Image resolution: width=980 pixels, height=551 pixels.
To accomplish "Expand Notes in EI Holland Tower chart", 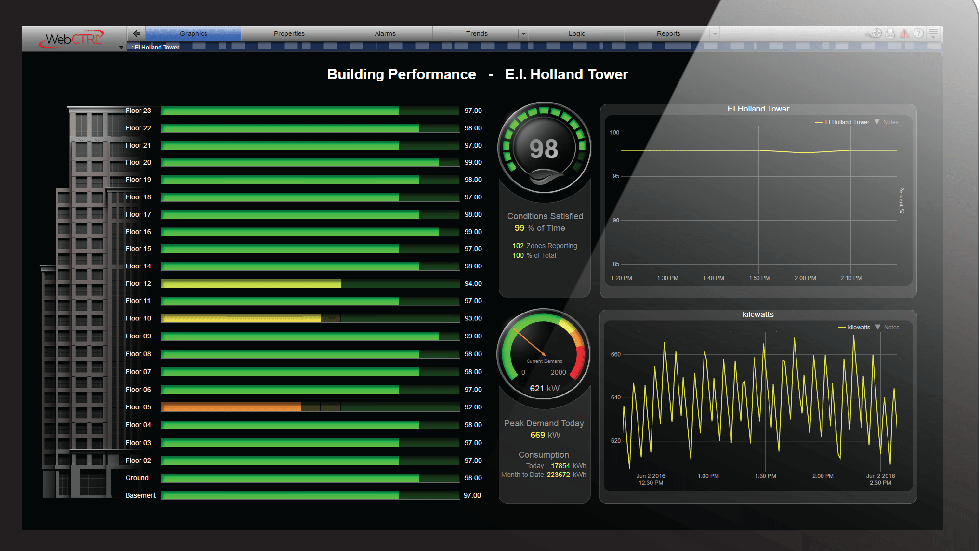I will pos(887,122).
